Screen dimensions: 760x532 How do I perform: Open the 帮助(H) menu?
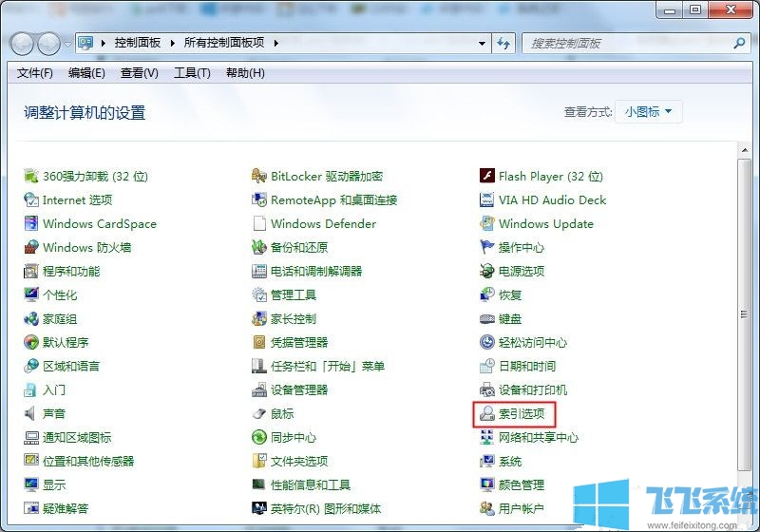tap(245, 73)
